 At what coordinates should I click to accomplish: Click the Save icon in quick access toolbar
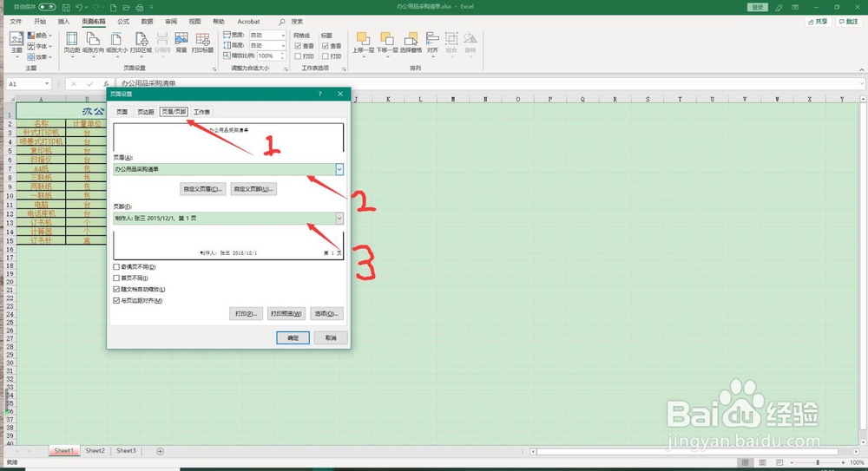(67, 7)
